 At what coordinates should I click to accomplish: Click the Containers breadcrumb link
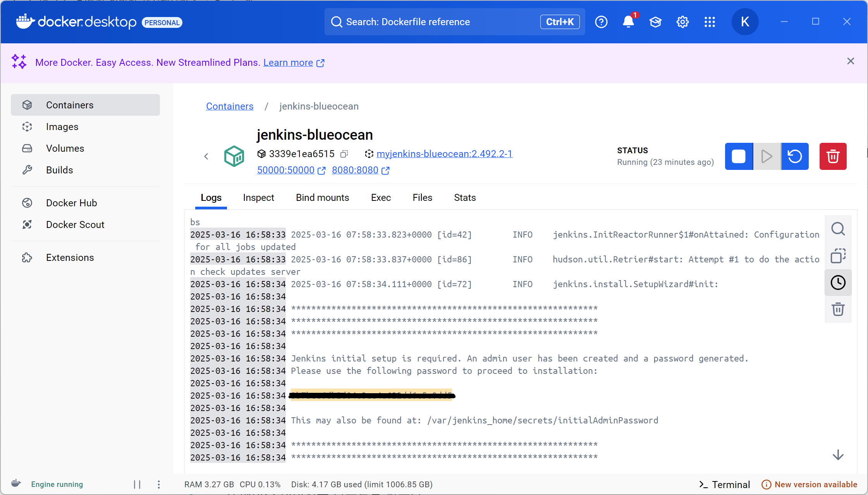pyautogui.click(x=230, y=106)
